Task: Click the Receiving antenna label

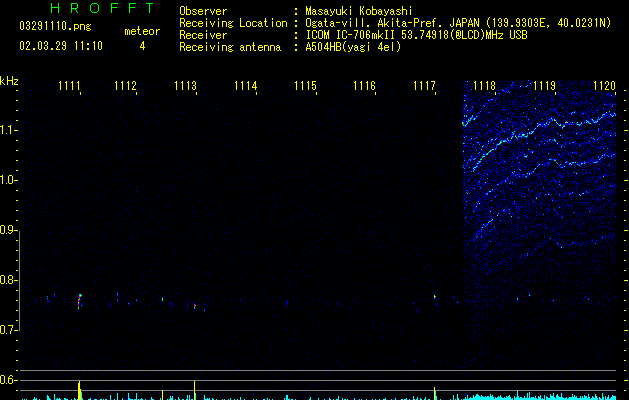Action: pyautogui.click(x=230, y=47)
